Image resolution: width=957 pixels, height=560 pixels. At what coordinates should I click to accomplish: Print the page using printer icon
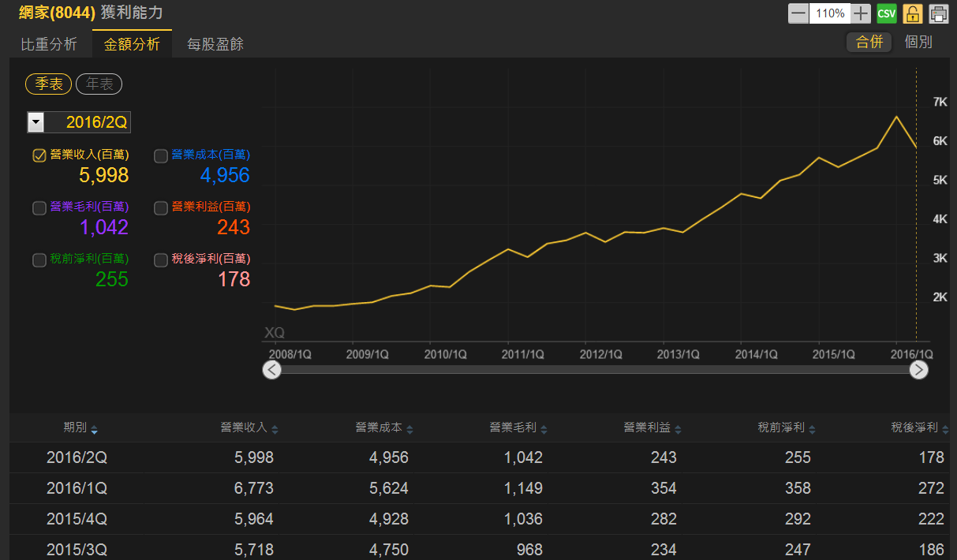938,13
